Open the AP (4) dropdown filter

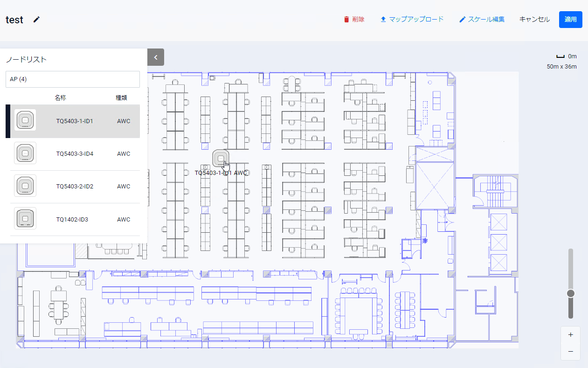[73, 79]
